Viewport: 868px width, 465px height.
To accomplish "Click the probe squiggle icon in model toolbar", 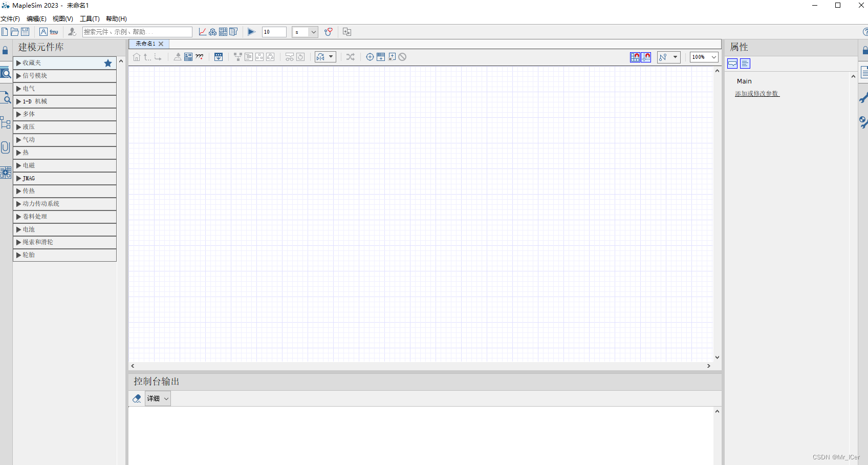I will coord(199,57).
